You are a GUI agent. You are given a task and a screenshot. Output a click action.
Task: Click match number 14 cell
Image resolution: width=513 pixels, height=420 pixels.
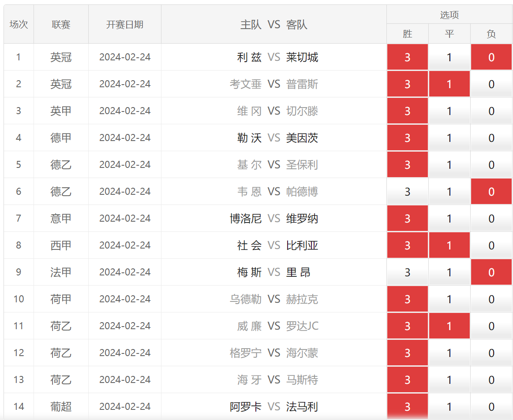coord(19,406)
